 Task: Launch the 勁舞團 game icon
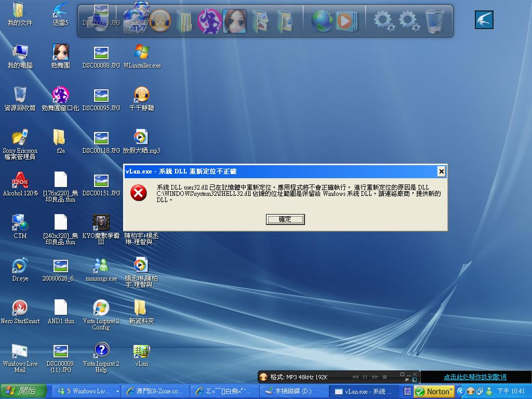pos(60,56)
